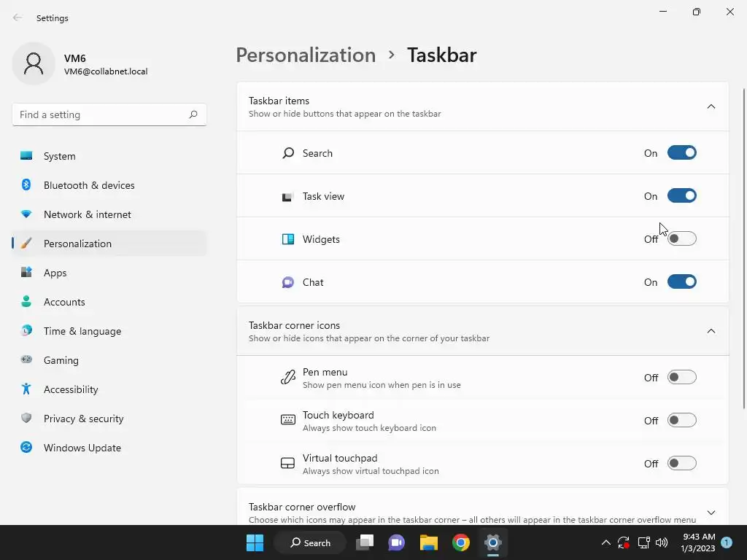The height and width of the screenshot is (560, 747).
Task: Click the Search magnifier icon in Taskbar items
Action: click(287, 153)
